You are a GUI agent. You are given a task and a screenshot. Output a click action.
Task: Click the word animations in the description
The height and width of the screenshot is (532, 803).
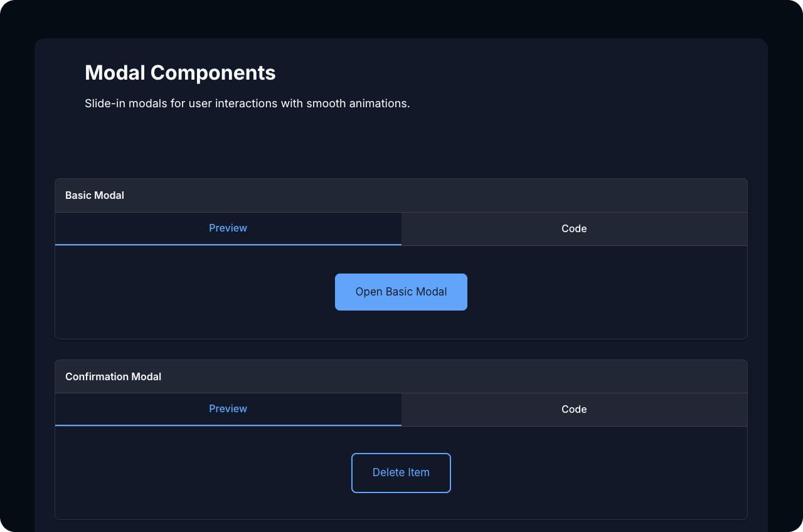[382, 104]
